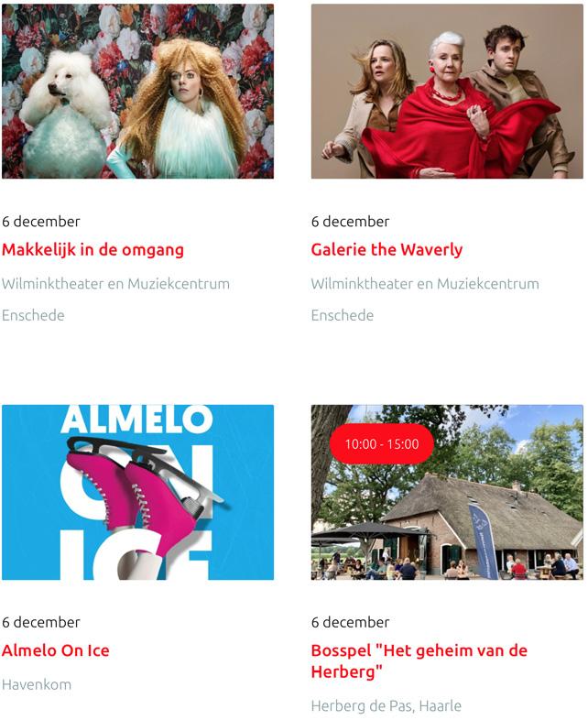588x720 pixels.
Task: Click the Herberg de Pas, Haarle location
Action: [x=386, y=705]
